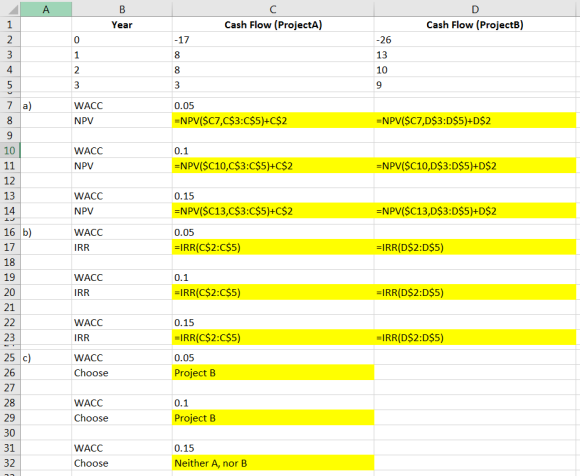The image size is (580, 476).
Task: Select the =IRR(C$2:C$5) cell in row 23
Action: tap(273, 337)
